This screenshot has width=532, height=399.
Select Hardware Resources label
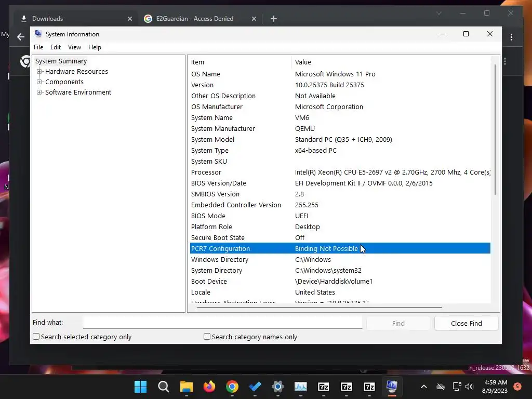[x=76, y=72]
